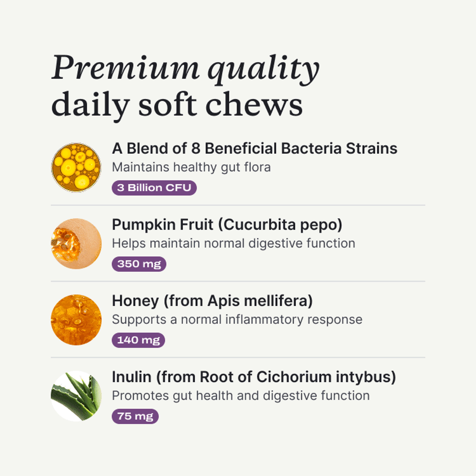Click the italic "Premium quality" title

[185, 68]
